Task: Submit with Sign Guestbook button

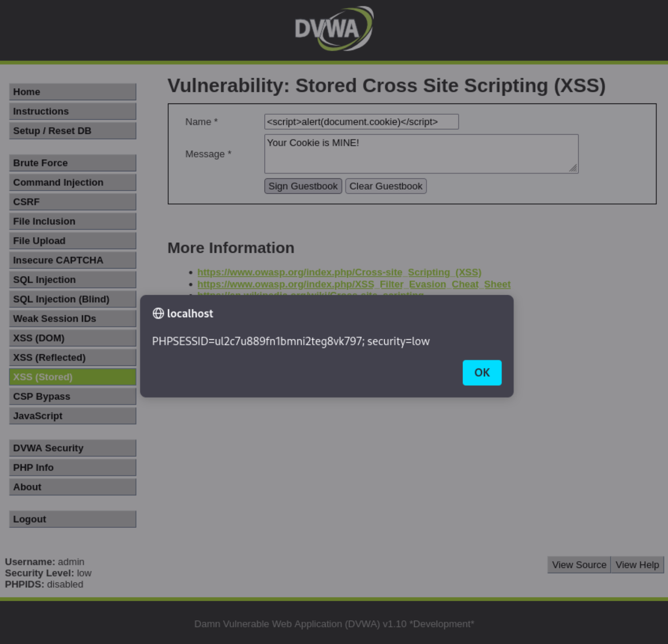Action: click(x=303, y=186)
